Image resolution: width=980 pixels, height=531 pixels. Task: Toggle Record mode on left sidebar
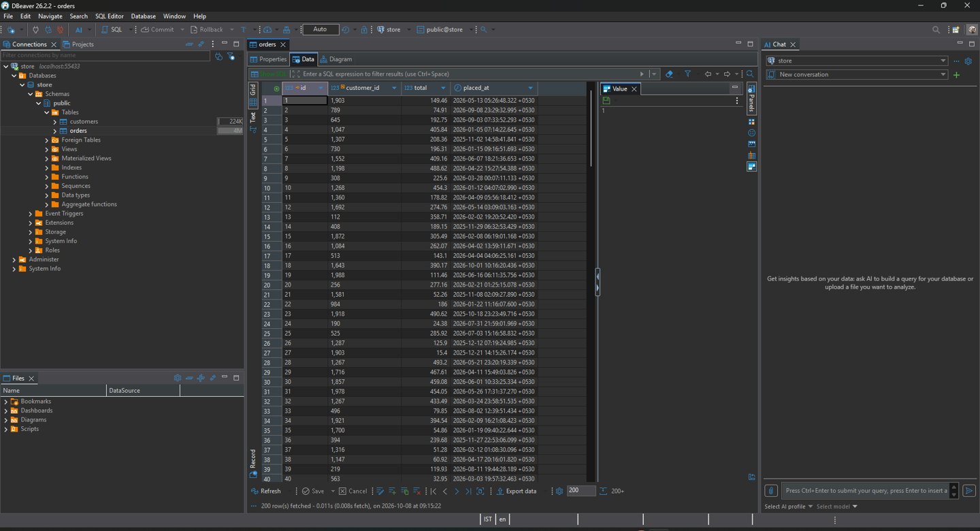pos(253,463)
